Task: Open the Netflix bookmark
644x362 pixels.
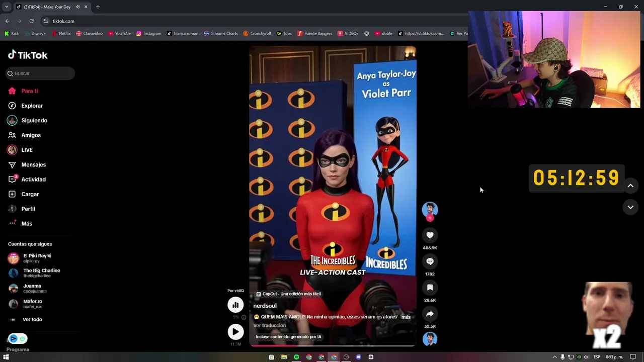Action: 61,34
